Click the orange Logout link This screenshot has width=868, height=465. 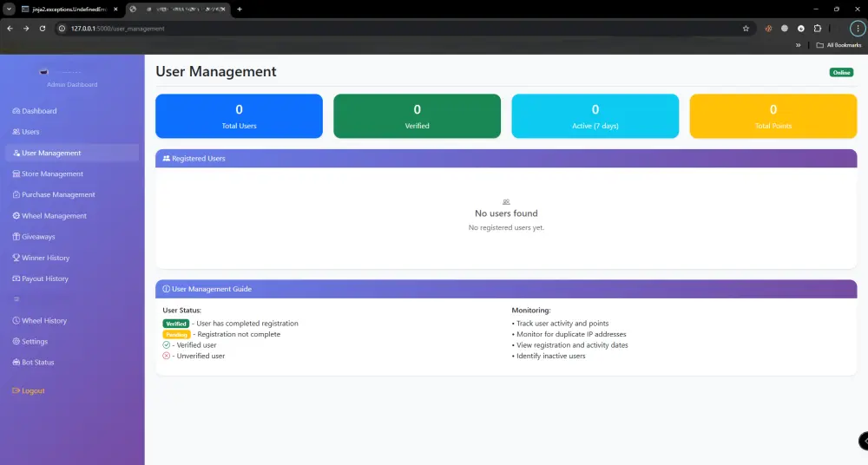tap(29, 390)
